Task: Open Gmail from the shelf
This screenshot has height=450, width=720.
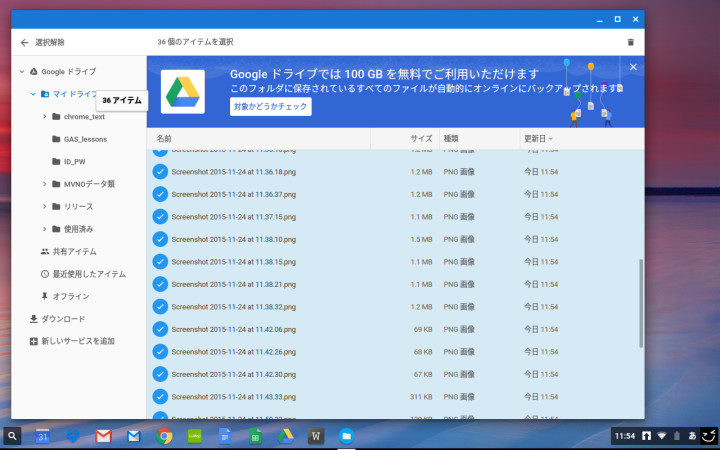Action: click(x=103, y=436)
